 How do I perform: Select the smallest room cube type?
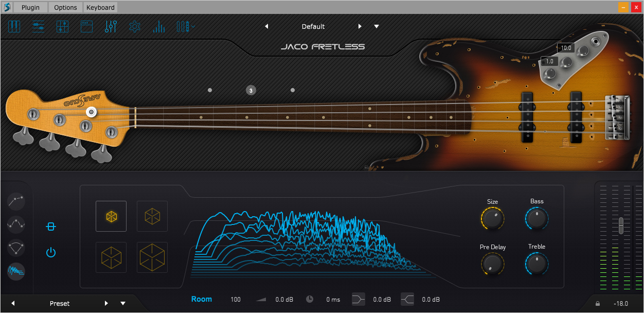[111, 216]
